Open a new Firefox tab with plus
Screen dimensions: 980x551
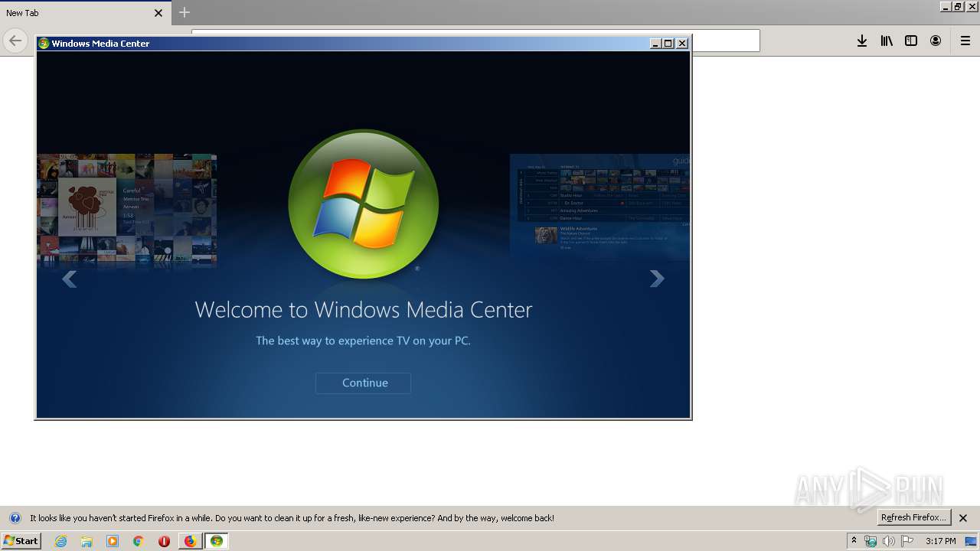tap(185, 12)
